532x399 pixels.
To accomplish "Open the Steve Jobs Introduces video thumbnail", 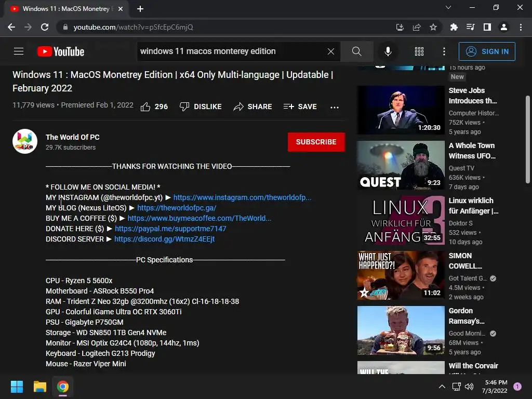I will [401, 110].
